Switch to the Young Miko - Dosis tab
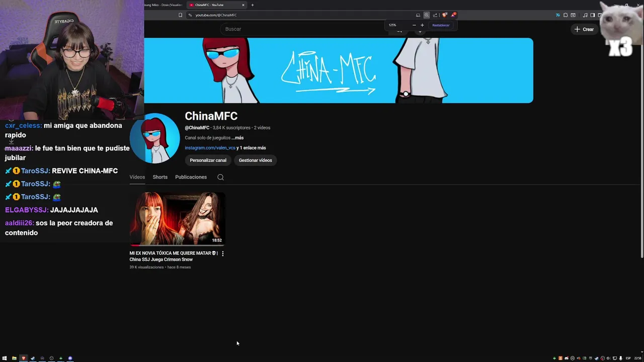Viewport: 644px width, 362px height. click(x=163, y=5)
